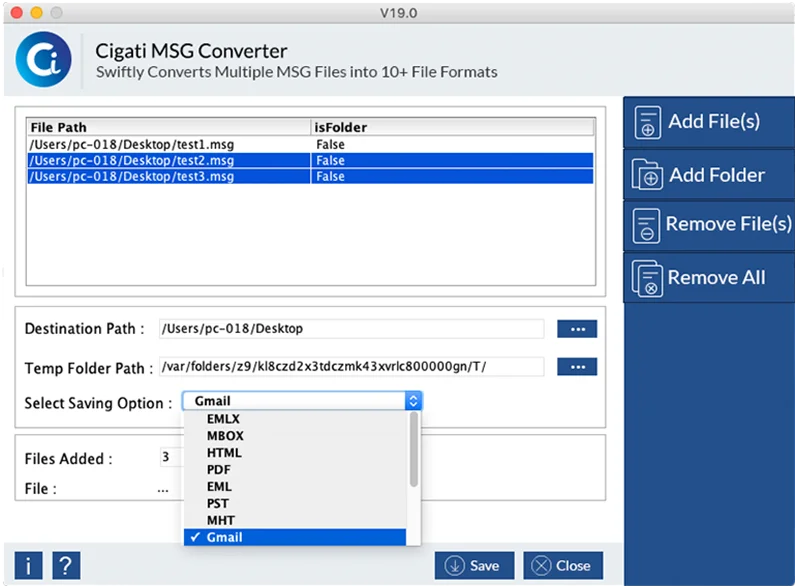Click the Save download arrow icon
Viewport: 797px width, 588px height.
(x=454, y=565)
